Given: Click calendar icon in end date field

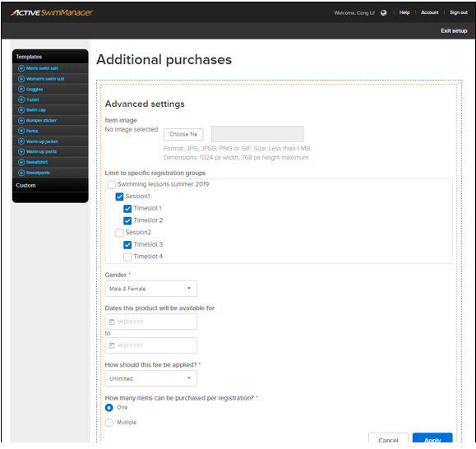Looking at the screenshot, I should tap(112, 345).
